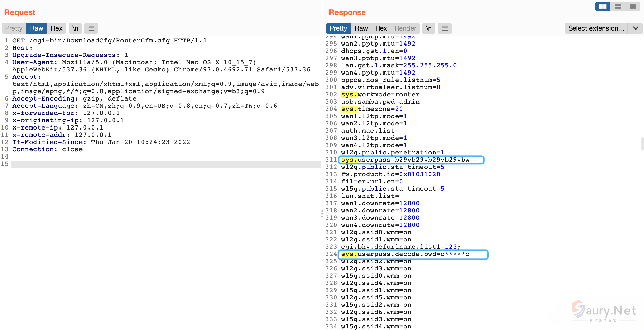The height and width of the screenshot is (330, 644).
Task: Toggle the Request pane \n non-printable characters button
Action: click(x=75, y=28)
